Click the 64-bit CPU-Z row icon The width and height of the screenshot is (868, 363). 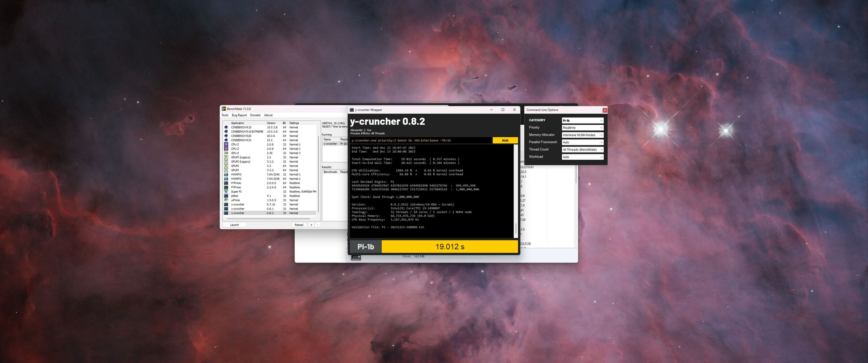(226, 149)
